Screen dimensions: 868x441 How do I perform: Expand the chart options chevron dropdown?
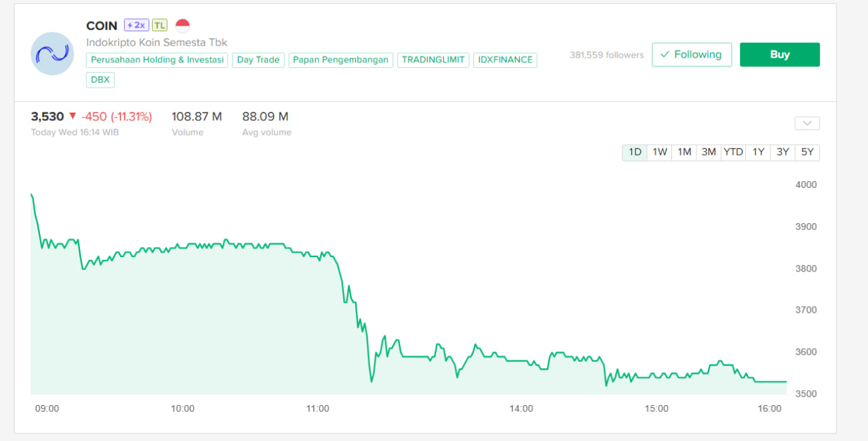807,123
